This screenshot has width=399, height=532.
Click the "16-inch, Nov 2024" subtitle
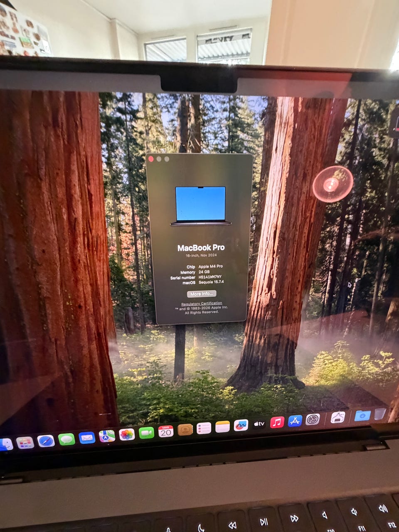pyautogui.click(x=202, y=256)
